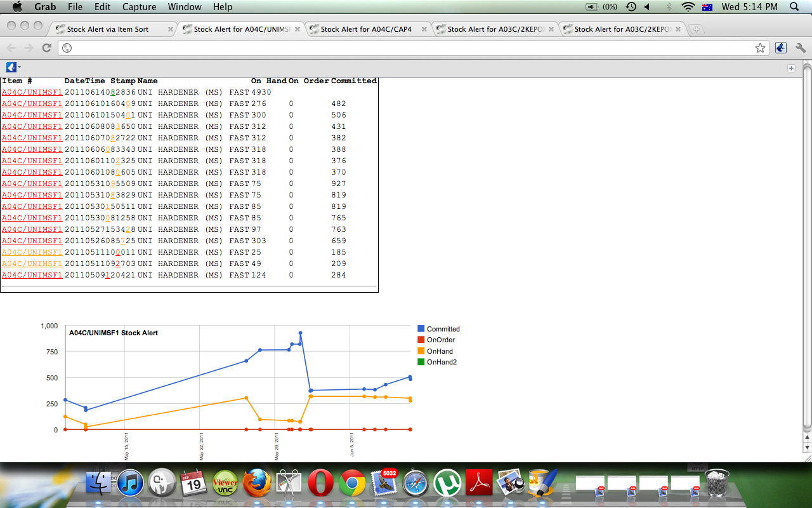
Task: Go back with the browser back arrow
Action: (x=11, y=48)
